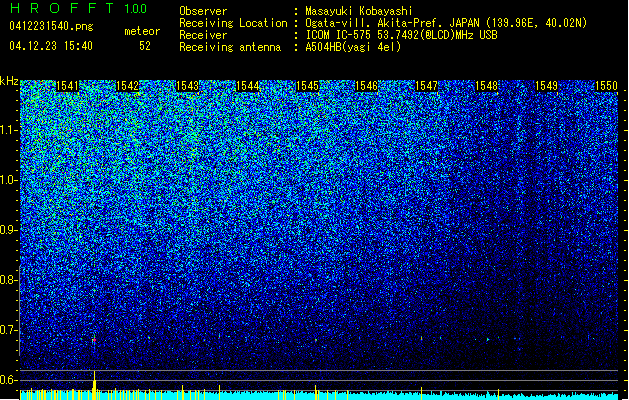Click the 1549 time marker
This screenshot has height=400, width=629.
546,86
